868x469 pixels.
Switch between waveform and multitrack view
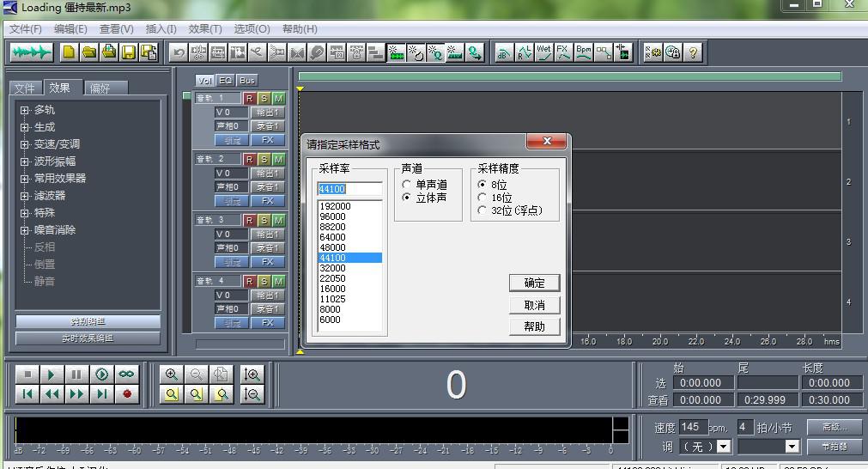(31, 52)
